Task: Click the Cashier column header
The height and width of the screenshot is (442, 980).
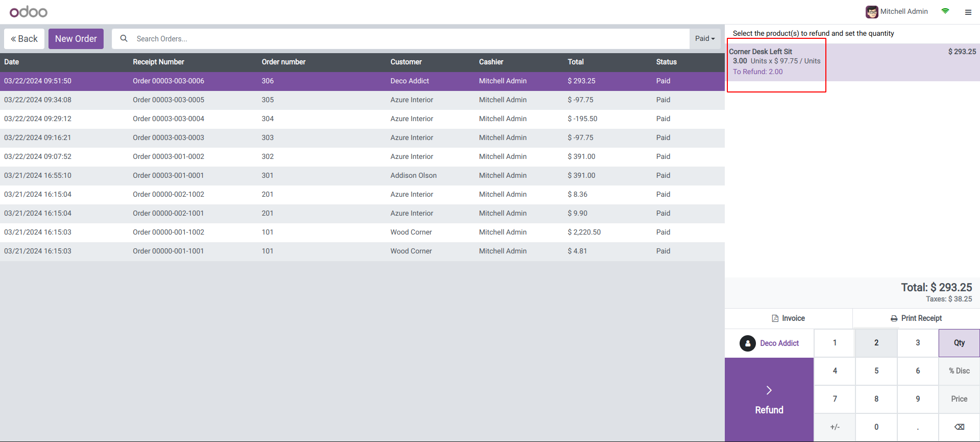Action: 491,62
